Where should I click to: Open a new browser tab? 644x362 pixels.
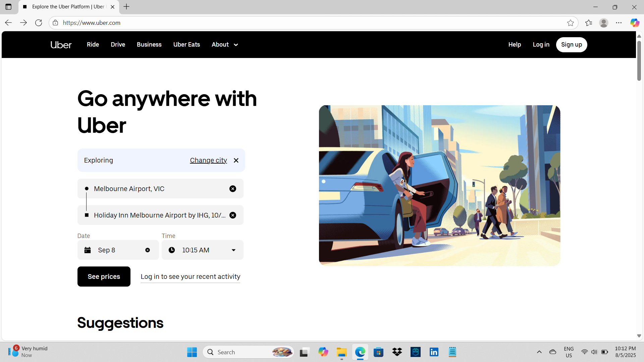[126, 7]
